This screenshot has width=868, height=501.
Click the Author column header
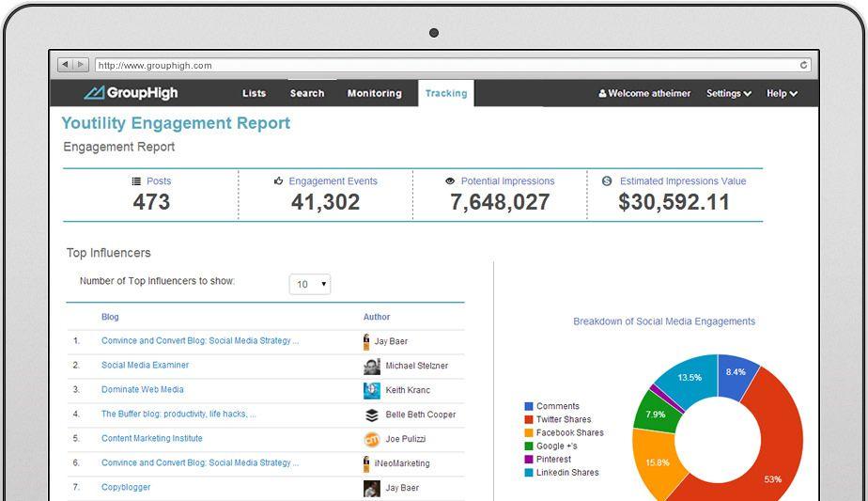click(377, 317)
